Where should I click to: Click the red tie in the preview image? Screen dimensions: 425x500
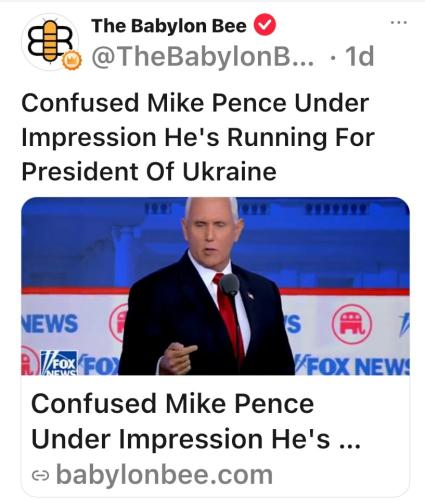pos(230,318)
